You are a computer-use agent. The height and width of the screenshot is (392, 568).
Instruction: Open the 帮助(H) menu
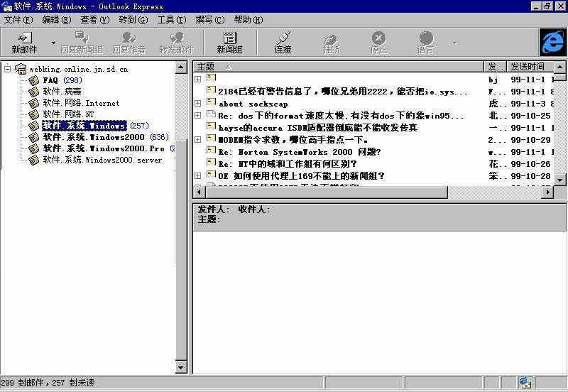(x=248, y=20)
